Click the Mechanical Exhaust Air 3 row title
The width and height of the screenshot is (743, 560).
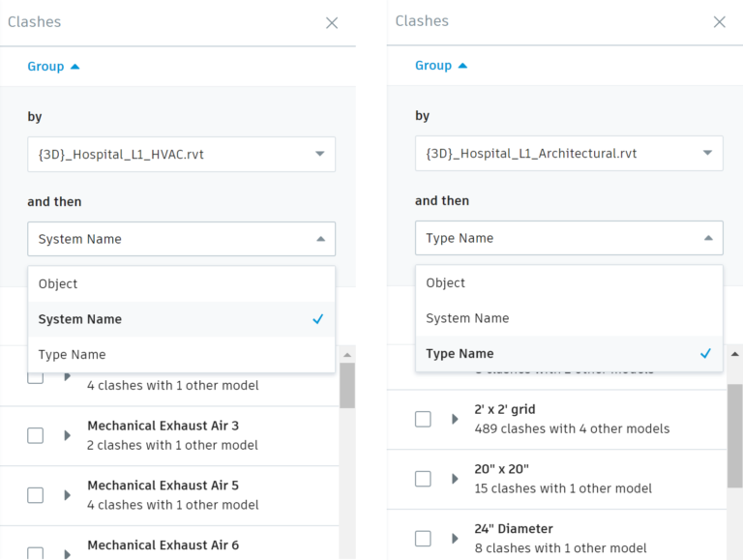pyautogui.click(x=163, y=426)
